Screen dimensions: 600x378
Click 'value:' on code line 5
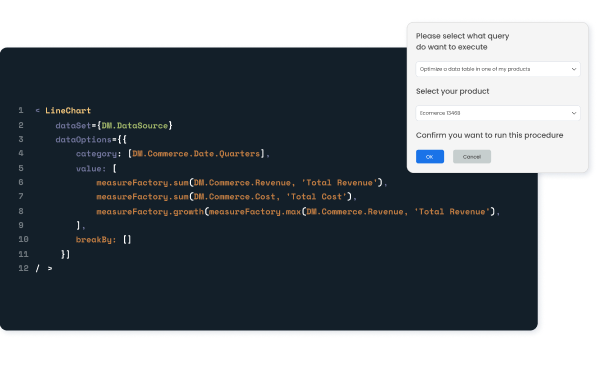(x=91, y=169)
